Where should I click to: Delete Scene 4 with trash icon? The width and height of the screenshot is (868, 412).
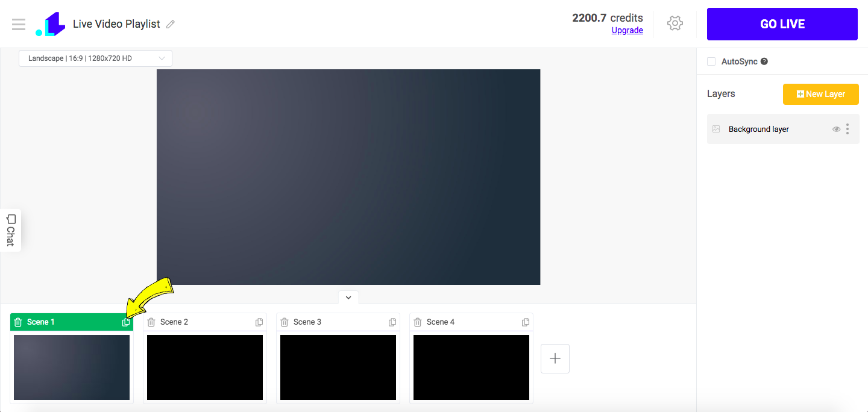click(418, 322)
